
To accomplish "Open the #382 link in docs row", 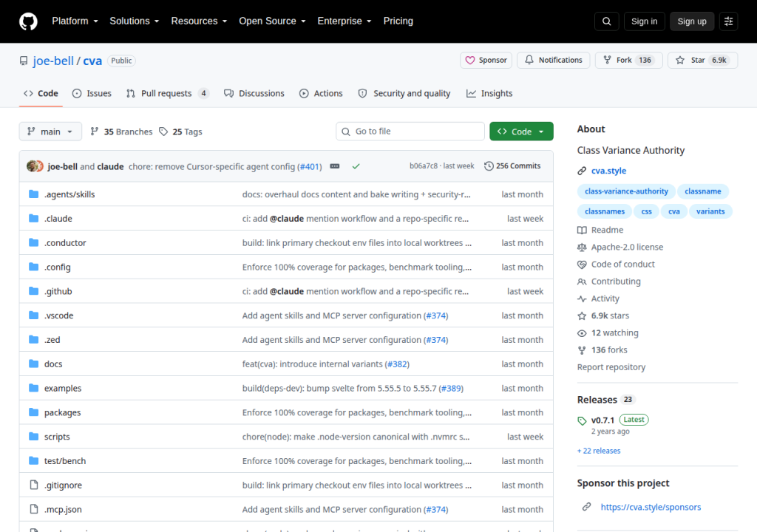I will point(397,364).
